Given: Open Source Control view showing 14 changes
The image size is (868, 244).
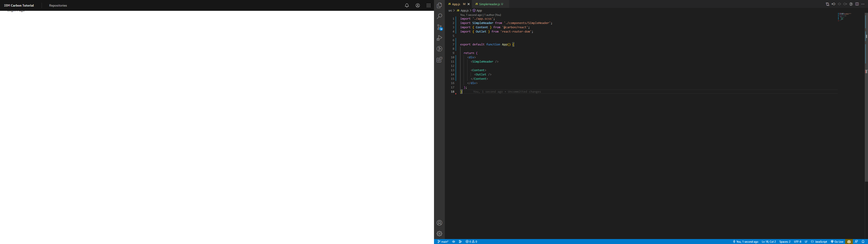Looking at the screenshot, I should coord(439,27).
